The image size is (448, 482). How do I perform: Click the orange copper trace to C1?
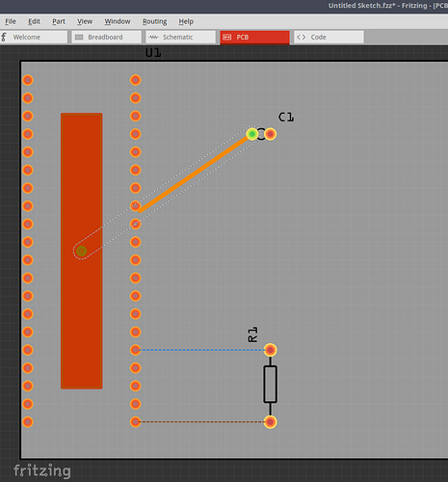point(195,174)
